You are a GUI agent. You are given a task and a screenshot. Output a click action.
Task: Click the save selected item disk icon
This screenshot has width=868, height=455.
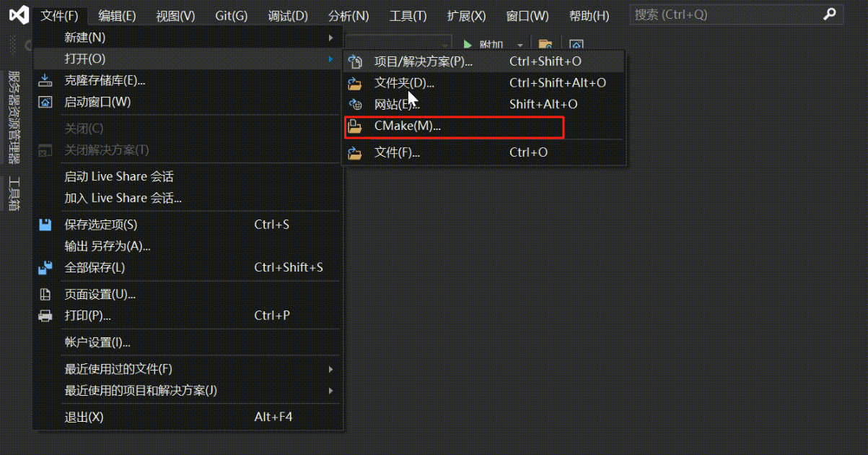tap(45, 225)
